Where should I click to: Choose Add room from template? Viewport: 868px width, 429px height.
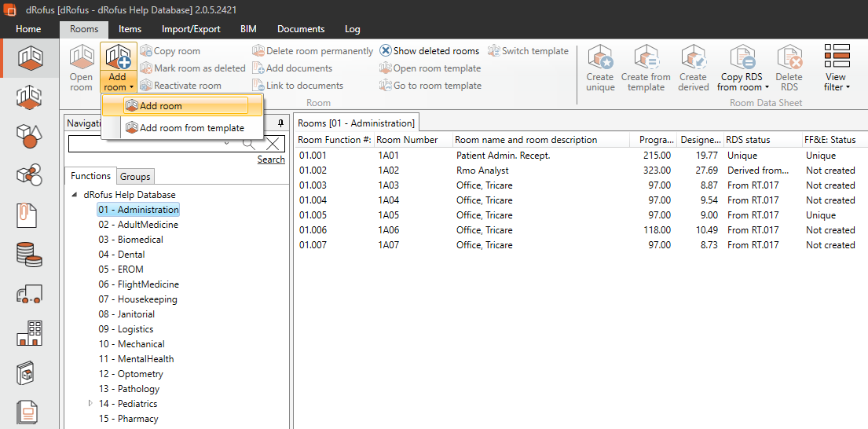coord(192,128)
